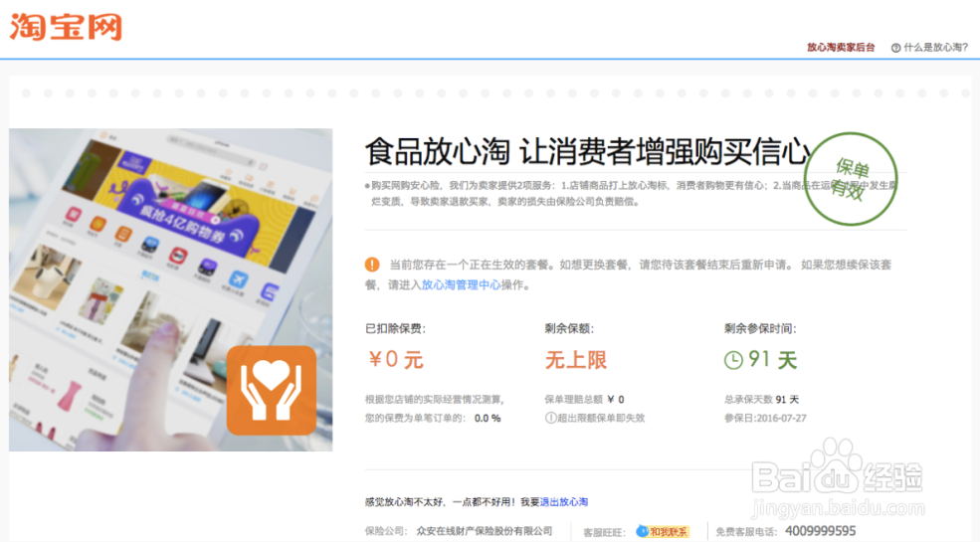Click the question mark help icon
This screenshot has height=542, width=980.
pos(895,48)
